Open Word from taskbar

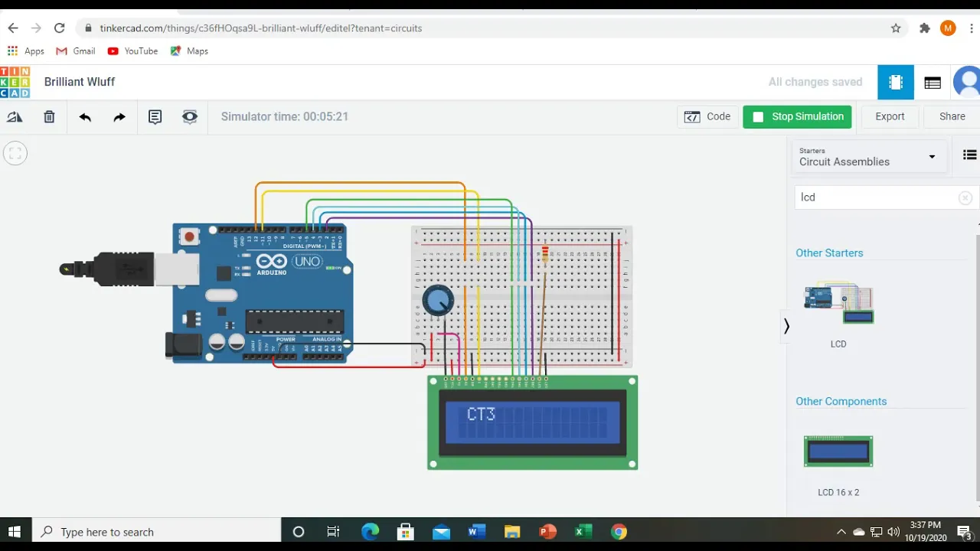476,532
